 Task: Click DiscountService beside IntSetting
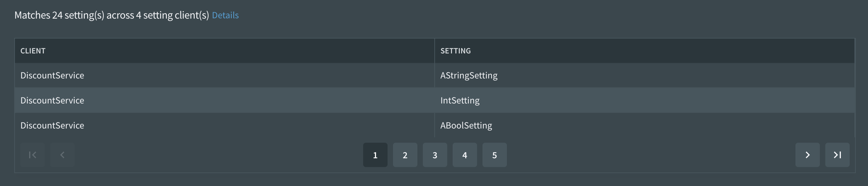tap(52, 100)
